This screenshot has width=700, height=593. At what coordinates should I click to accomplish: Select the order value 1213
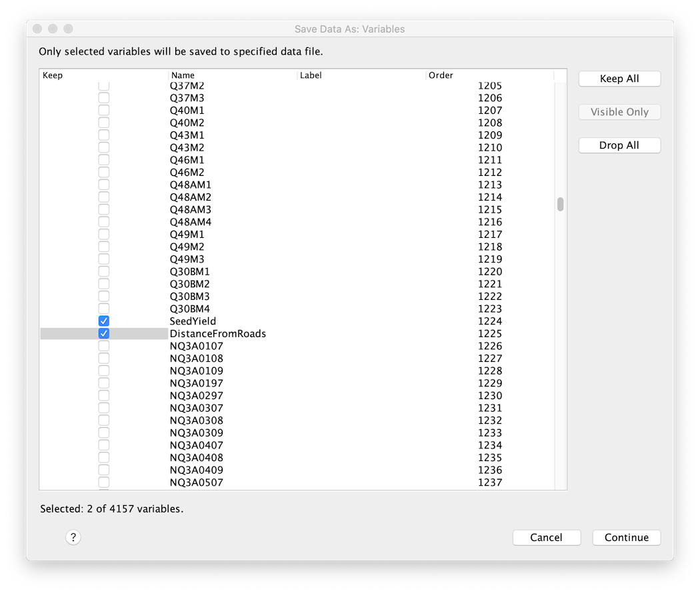pyautogui.click(x=490, y=185)
